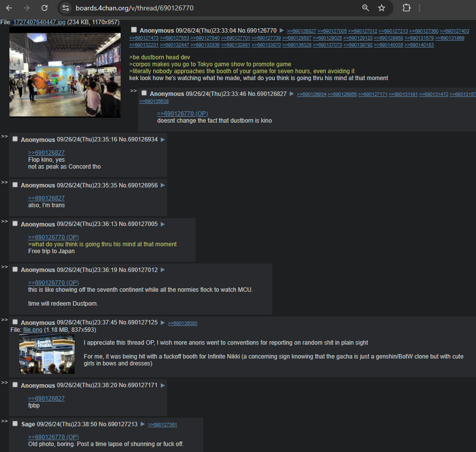This screenshot has height=452, width=476.
Task: Hide post No.690126827 using its >> marker
Action: pos(133,91)
